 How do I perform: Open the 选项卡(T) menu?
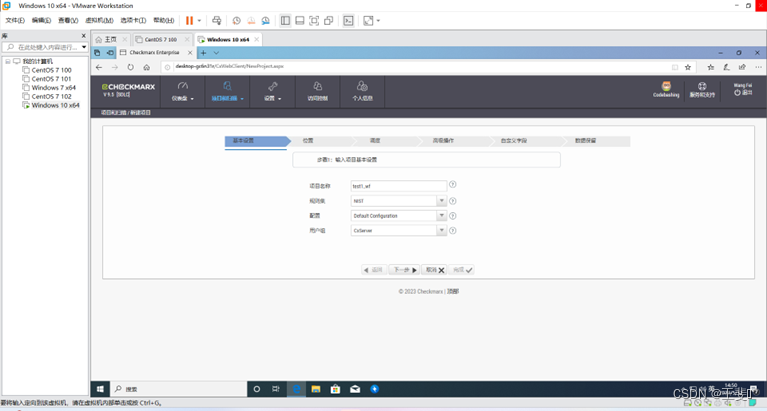tap(133, 21)
